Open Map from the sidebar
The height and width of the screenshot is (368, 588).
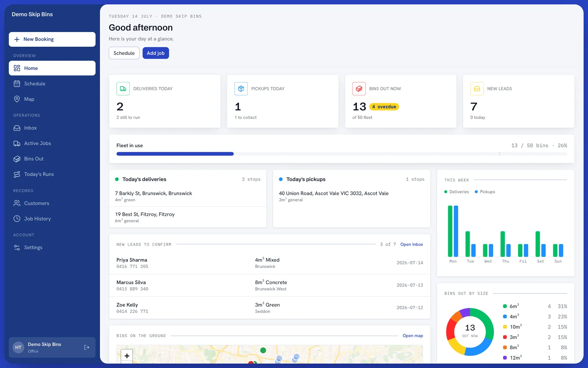tap(52, 99)
